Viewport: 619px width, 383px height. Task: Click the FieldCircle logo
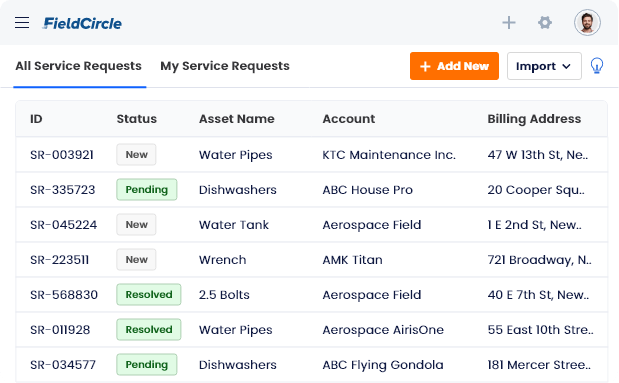[82, 23]
